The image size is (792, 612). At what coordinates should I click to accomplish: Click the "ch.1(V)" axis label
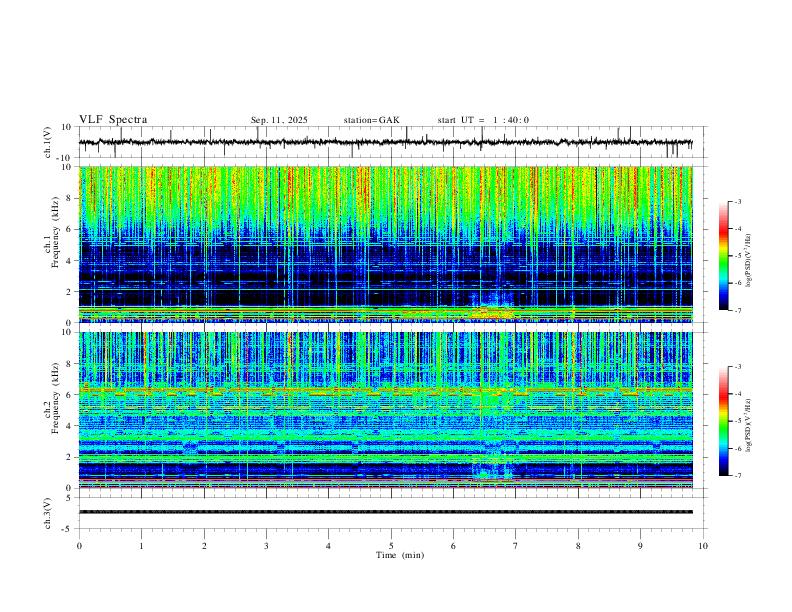tap(48, 142)
